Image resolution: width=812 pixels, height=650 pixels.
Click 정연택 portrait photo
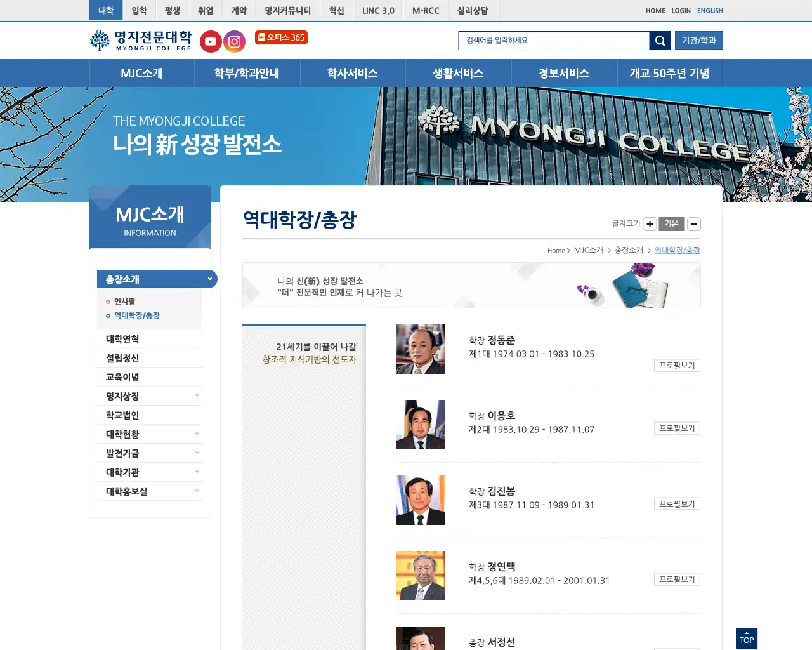click(x=421, y=576)
